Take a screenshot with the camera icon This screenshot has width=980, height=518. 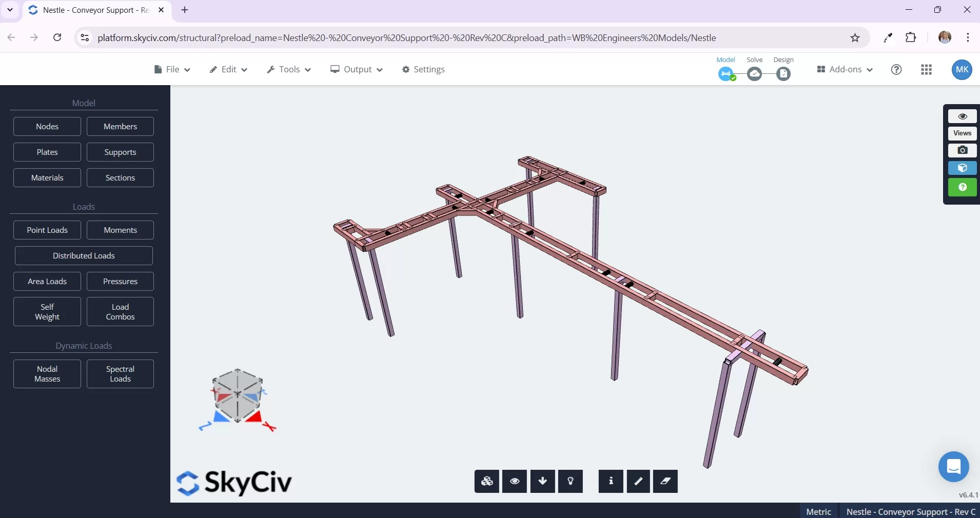tap(963, 150)
